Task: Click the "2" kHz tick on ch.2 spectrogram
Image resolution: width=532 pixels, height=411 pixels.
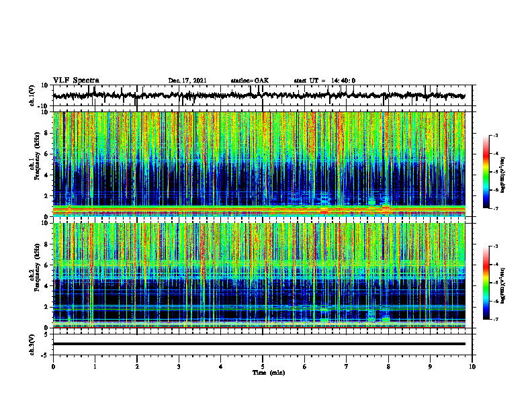Action: [47, 307]
